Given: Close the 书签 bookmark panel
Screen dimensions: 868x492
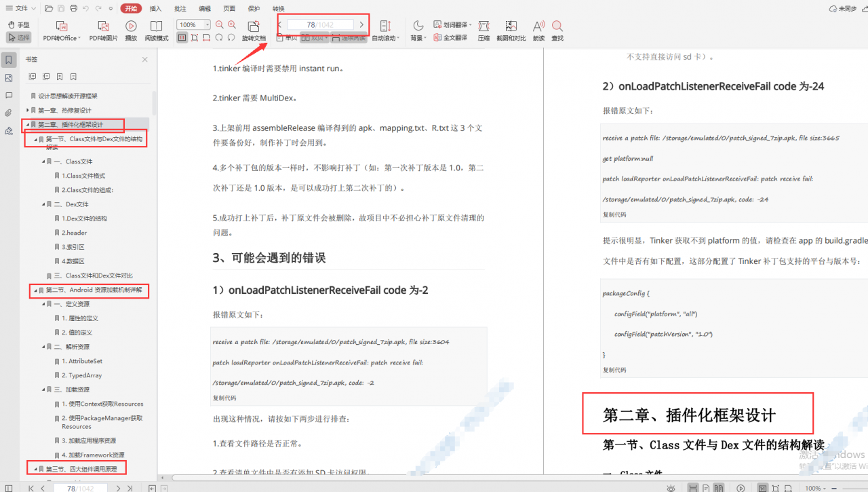Looking at the screenshot, I should (x=144, y=60).
